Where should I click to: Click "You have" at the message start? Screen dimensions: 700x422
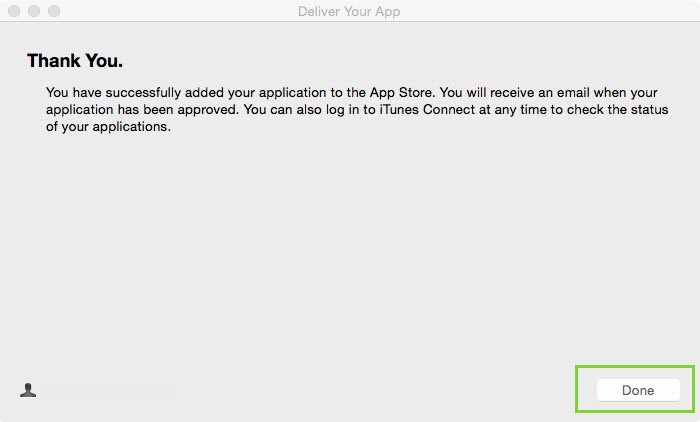coord(74,92)
